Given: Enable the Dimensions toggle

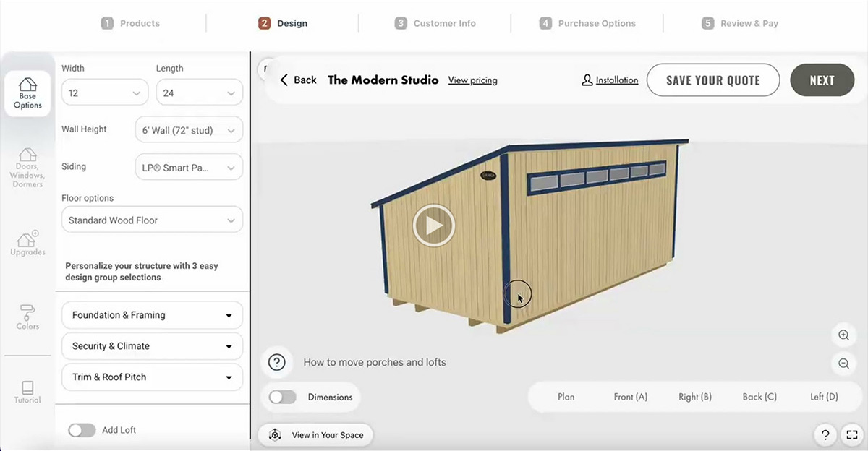Looking at the screenshot, I should point(283,397).
